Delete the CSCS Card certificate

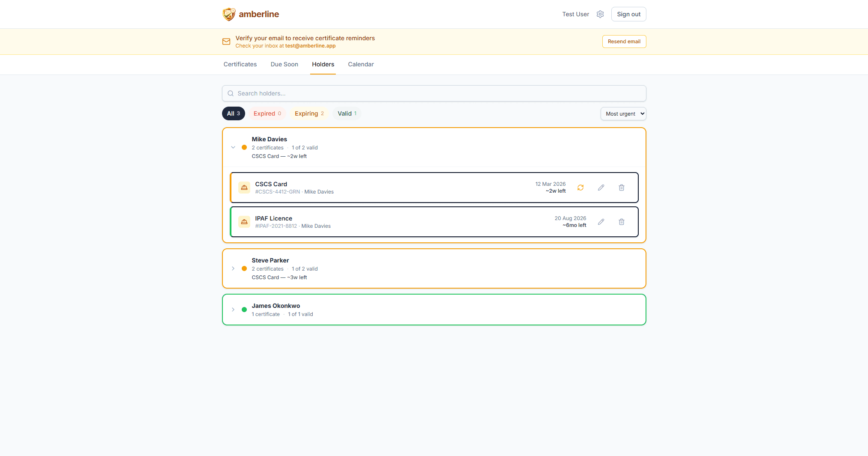[622, 188]
